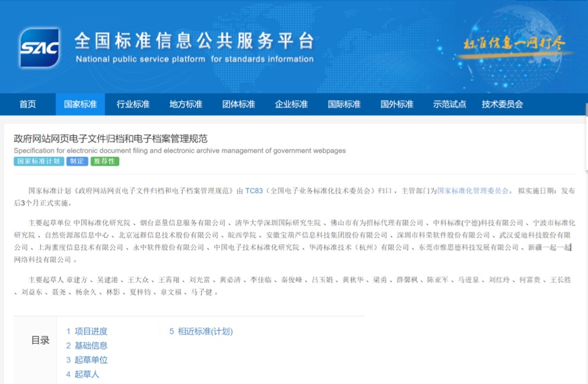Open the 技术委员会 tab
The width and height of the screenshot is (588, 384).
tap(502, 105)
